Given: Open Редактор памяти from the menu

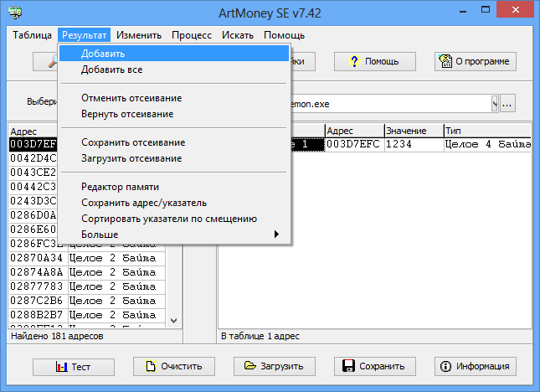Looking at the screenshot, I should pos(174,187).
